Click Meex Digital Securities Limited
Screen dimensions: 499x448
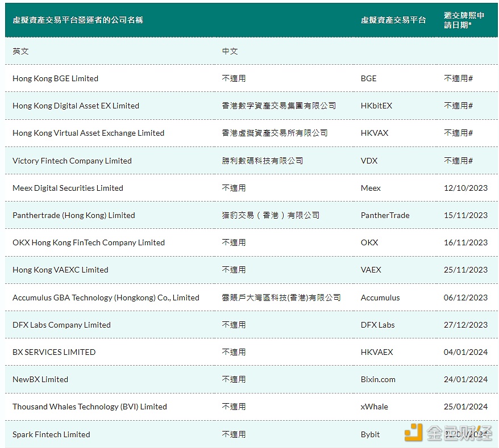pos(68,189)
